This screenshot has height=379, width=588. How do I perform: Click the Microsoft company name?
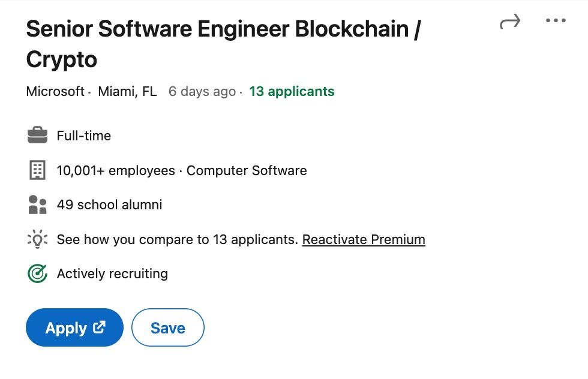point(55,92)
